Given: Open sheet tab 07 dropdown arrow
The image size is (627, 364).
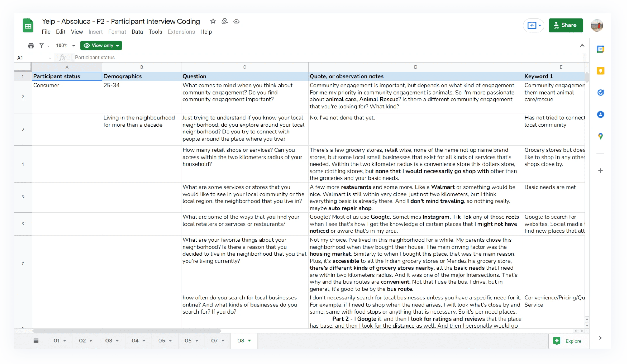Looking at the screenshot, I should pos(223,341).
